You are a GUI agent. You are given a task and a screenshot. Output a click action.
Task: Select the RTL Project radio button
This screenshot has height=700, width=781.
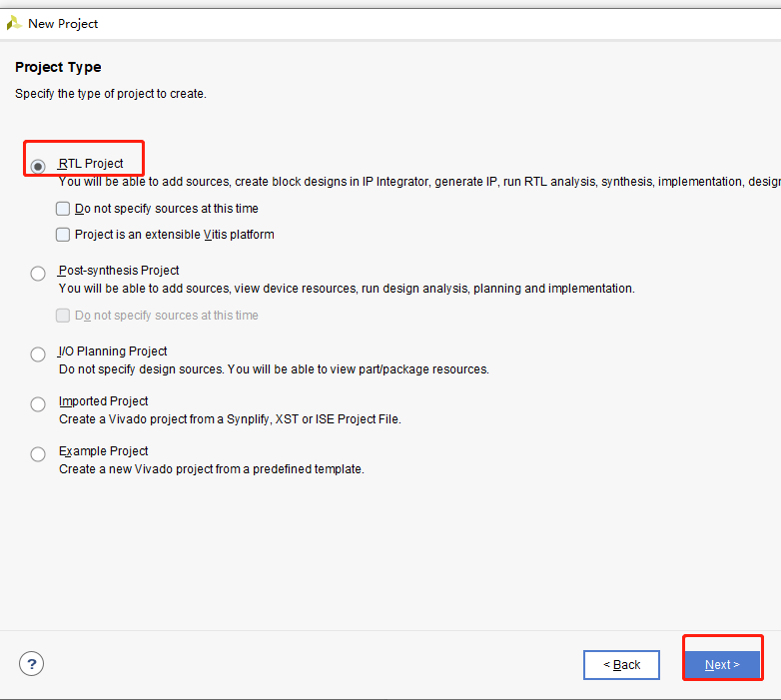[38, 166]
